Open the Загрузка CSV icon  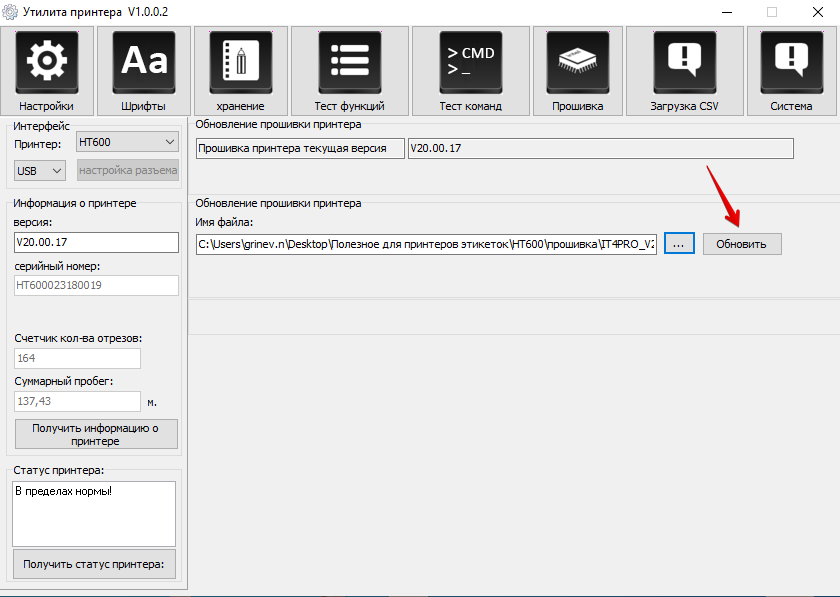point(684,63)
